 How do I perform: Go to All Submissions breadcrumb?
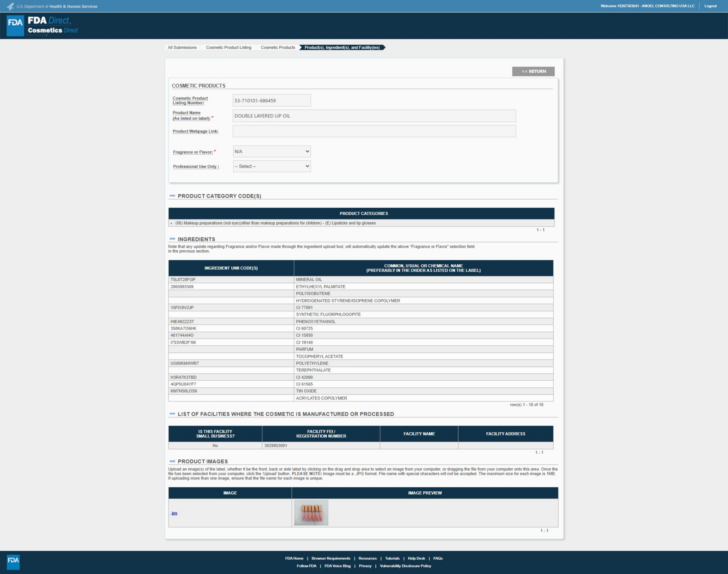[x=182, y=47]
